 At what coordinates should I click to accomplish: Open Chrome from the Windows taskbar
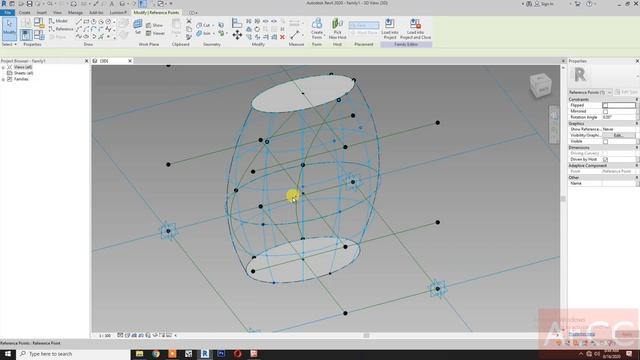click(156, 353)
